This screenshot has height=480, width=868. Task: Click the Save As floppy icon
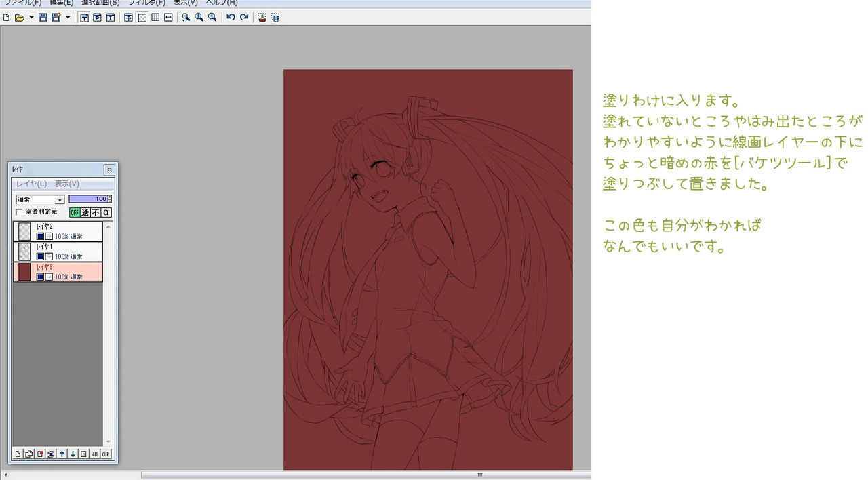click(x=56, y=18)
